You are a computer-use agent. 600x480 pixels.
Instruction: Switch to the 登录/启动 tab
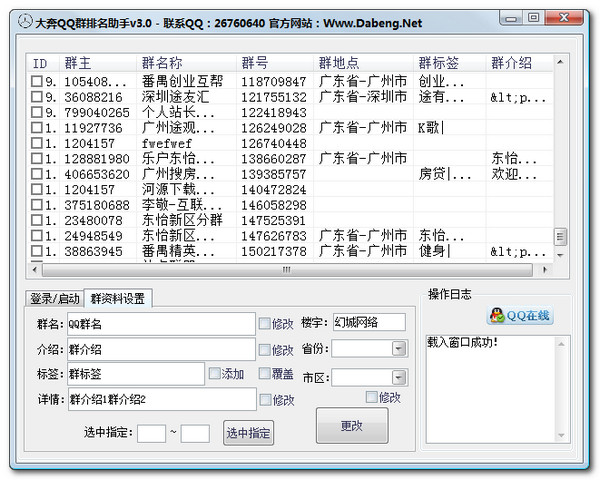[54, 299]
